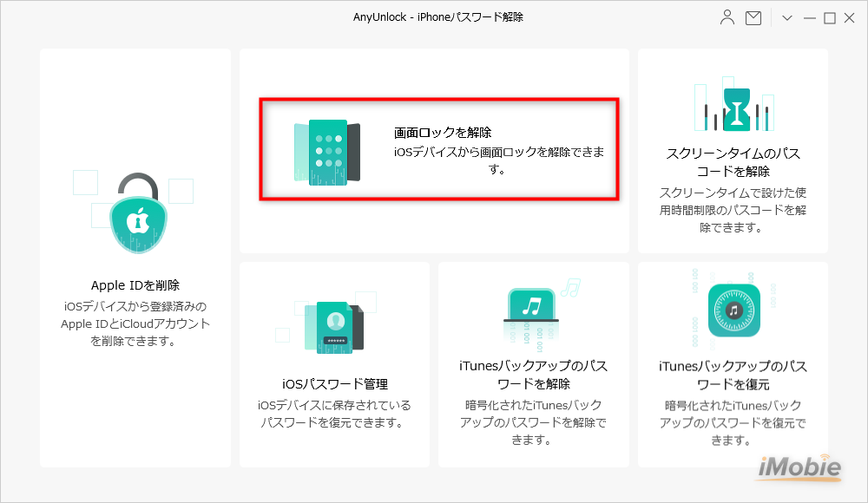Open 'iOSパスワード管理' feature
868x503 pixels.
[x=335, y=384]
